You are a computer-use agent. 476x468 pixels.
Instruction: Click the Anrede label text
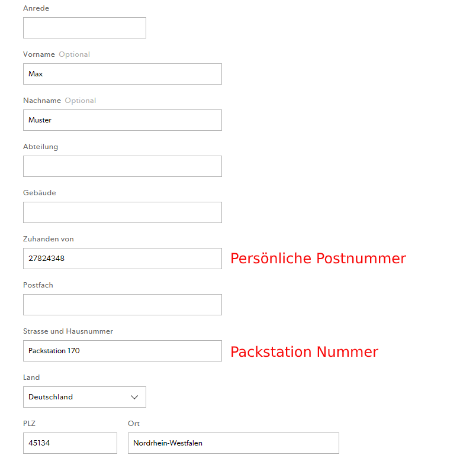click(x=36, y=8)
